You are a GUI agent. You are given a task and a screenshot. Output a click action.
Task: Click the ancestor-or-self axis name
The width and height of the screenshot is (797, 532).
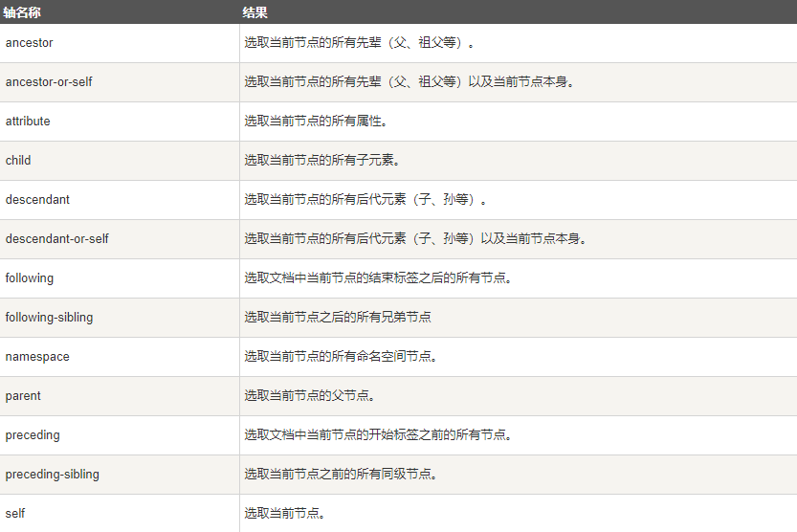[49, 82]
